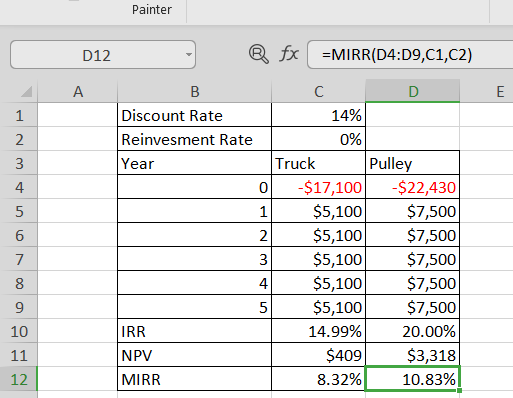Select row 12 header

coord(19,379)
